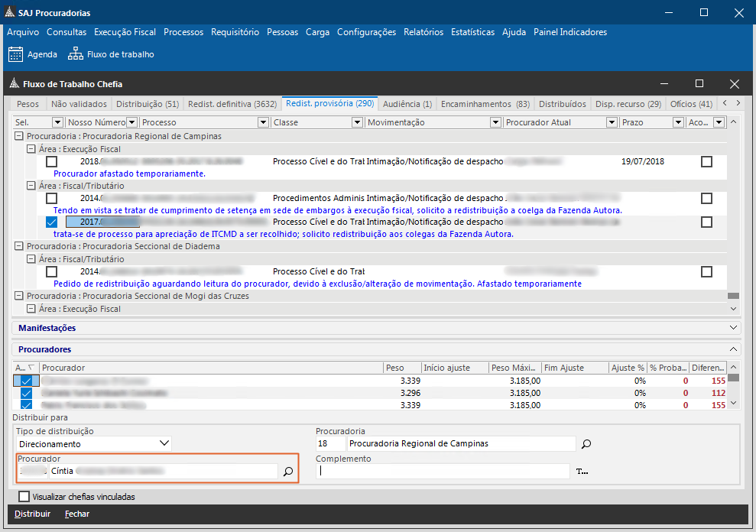Collapse Procuradoria Seccional de Diadema group
The height and width of the screenshot is (532, 756).
19,246
